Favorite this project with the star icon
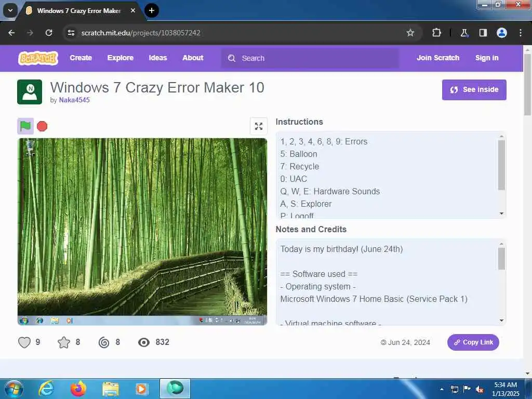The width and height of the screenshot is (532, 399). pyautogui.click(x=64, y=342)
